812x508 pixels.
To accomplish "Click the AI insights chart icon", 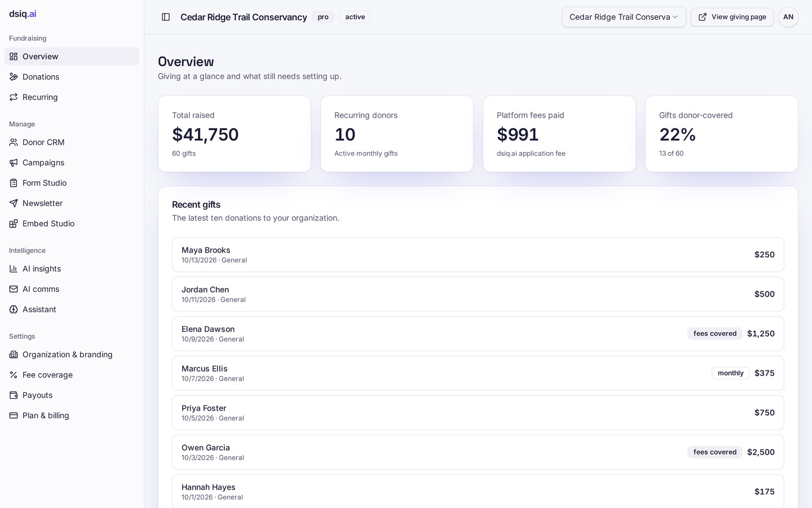I will [14, 269].
